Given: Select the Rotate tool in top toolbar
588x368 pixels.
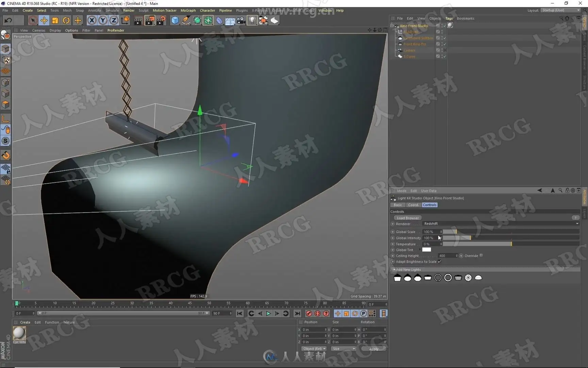Looking at the screenshot, I should pos(66,20).
